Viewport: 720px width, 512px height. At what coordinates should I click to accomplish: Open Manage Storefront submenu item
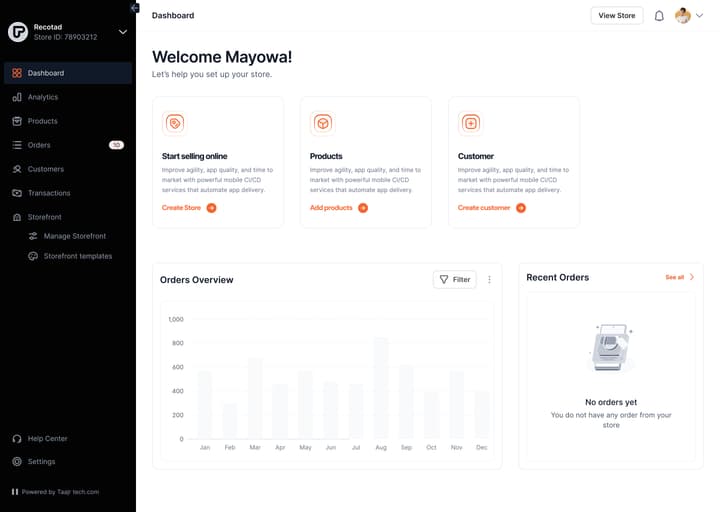(75, 236)
